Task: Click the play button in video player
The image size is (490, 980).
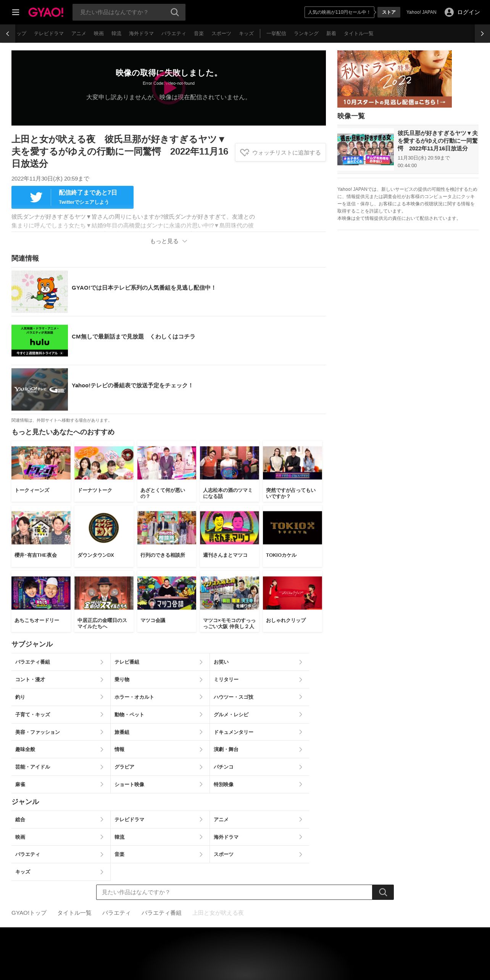Action: click(169, 88)
